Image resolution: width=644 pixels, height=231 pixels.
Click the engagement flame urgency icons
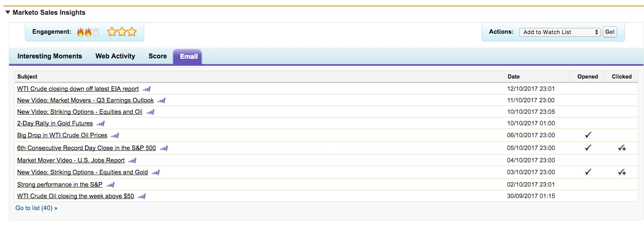pyautogui.click(x=88, y=32)
